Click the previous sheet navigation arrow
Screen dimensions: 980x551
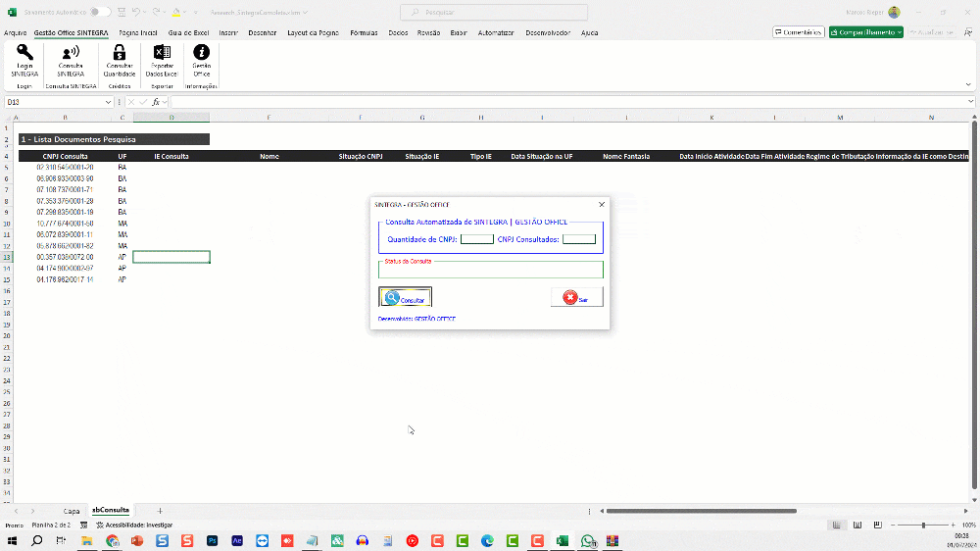[x=17, y=511]
